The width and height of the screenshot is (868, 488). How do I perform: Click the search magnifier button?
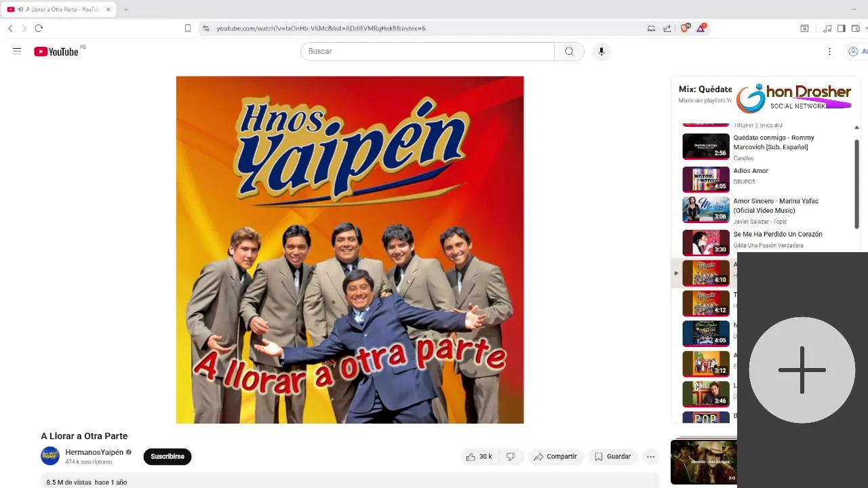tap(569, 52)
